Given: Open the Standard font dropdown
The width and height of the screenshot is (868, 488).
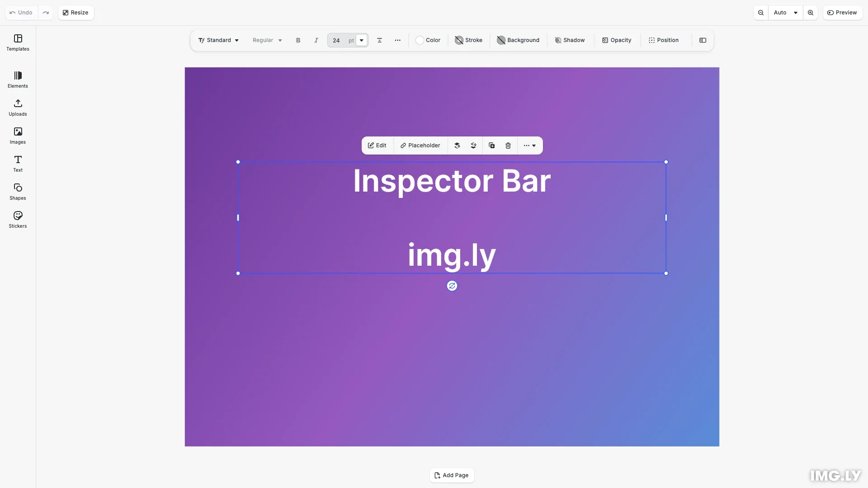Looking at the screenshot, I should tap(218, 40).
